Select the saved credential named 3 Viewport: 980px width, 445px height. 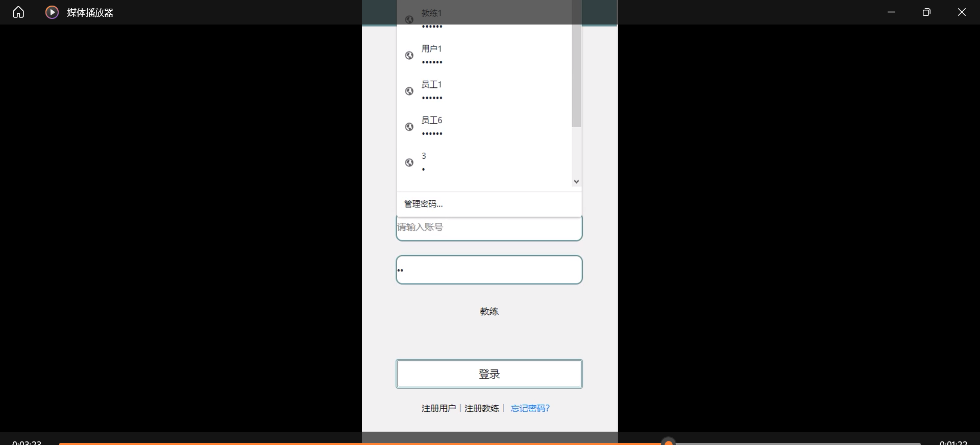click(x=484, y=162)
